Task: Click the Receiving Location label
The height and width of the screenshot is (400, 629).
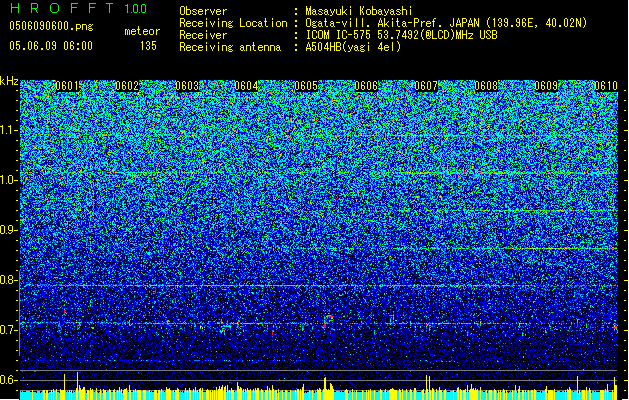Action: (x=233, y=23)
